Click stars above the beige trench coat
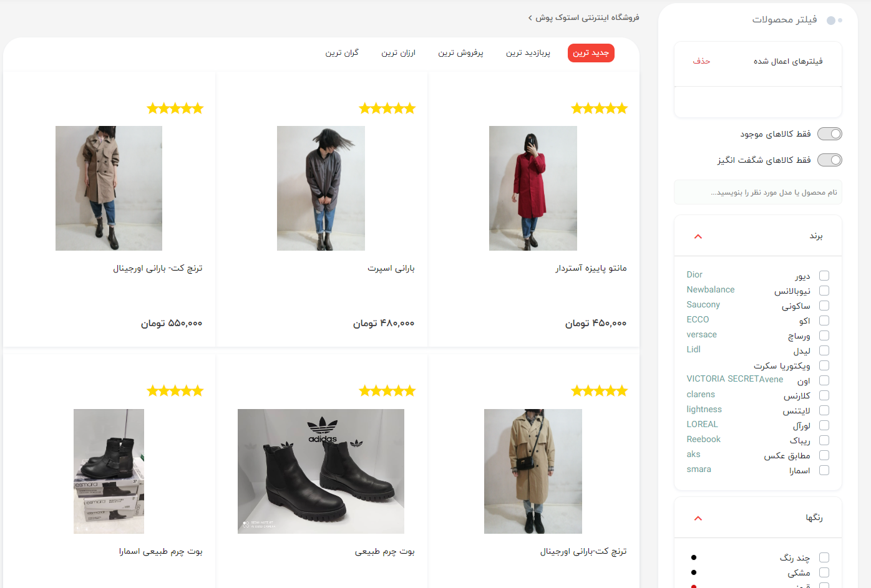This screenshot has width=871, height=588. (599, 391)
